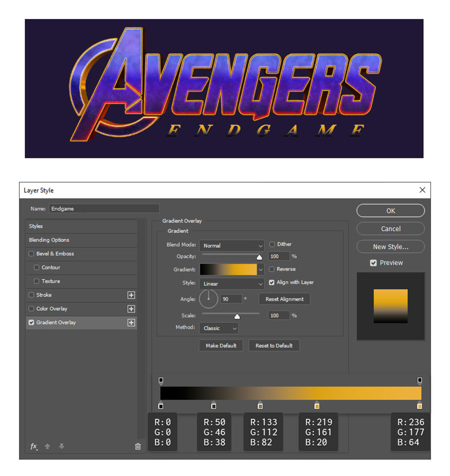Enable the Reverse gradient checkbox
The height and width of the screenshot is (476, 450).
pyautogui.click(x=272, y=269)
